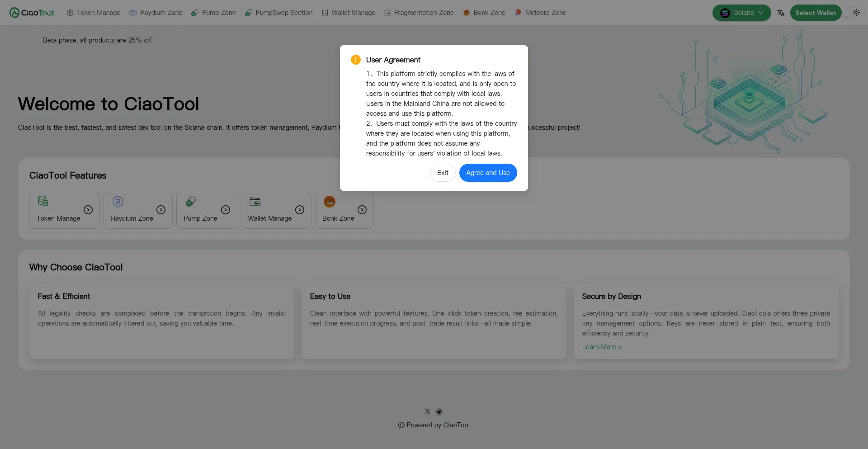868x449 pixels.
Task: Open the Fragmentation Zone menu
Action: tap(419, 13)
